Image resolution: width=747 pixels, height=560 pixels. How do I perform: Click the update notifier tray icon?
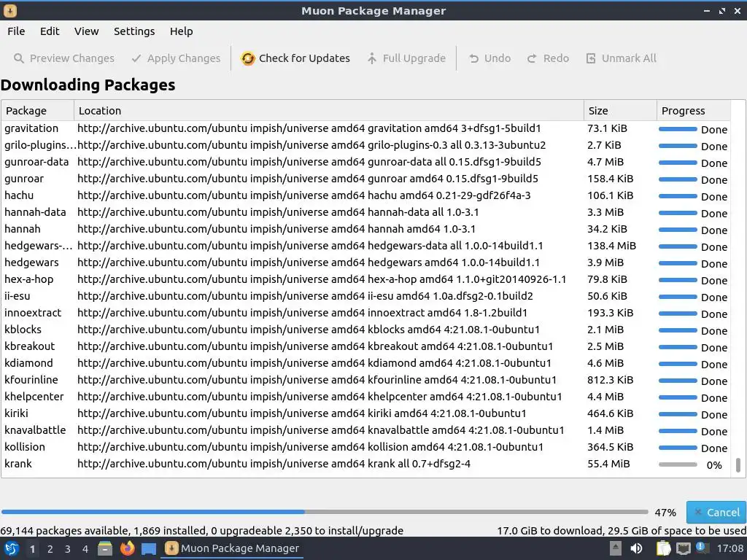(x=703, y=548)
